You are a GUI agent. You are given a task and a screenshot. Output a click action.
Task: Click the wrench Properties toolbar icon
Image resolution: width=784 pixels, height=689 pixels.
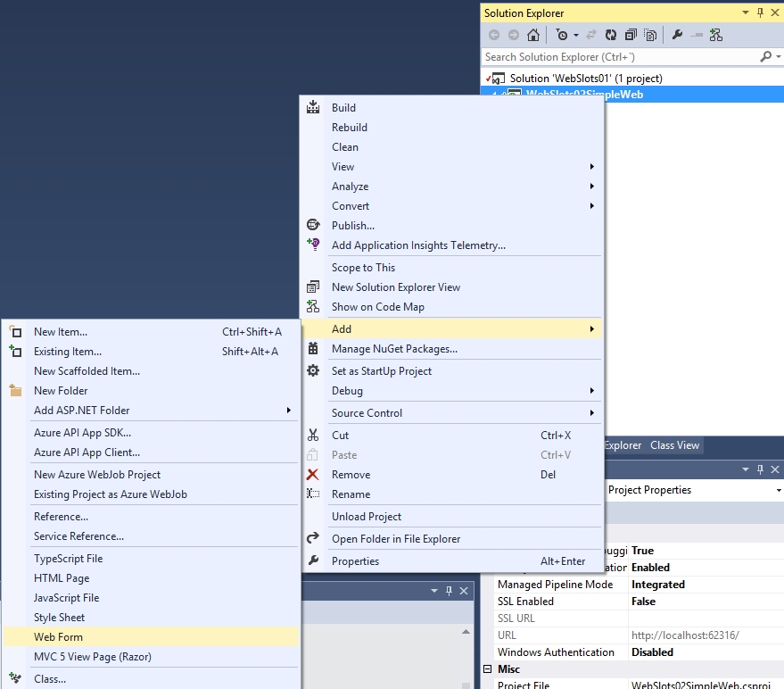click(x=678, y=35)
